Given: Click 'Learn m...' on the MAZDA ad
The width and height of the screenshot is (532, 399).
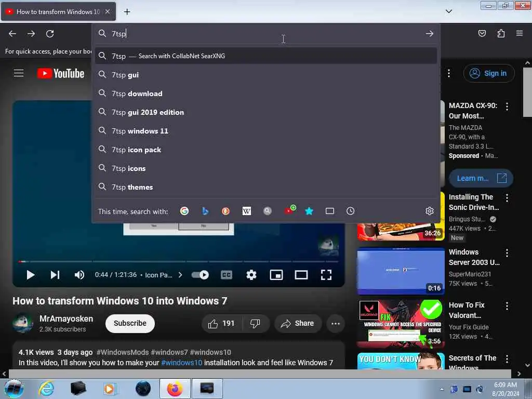Looking at the screenshot, I should (481, 178).
